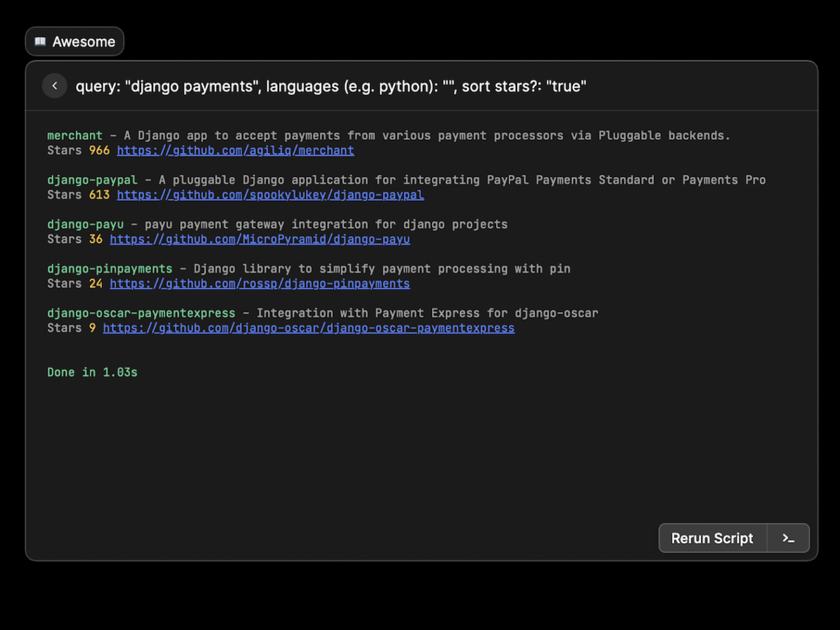Open the django-oscar-paymentexpress GitHub URL
Viewport: 840px width, 630px height.
coord(309,328)
